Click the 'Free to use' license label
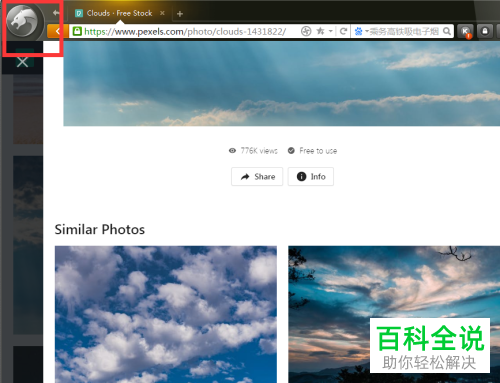This screenshot has height=383, width=500. tap(318, 151)
